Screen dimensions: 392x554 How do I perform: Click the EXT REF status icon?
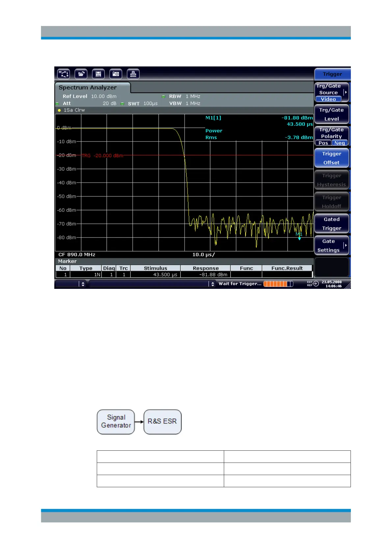313,284
